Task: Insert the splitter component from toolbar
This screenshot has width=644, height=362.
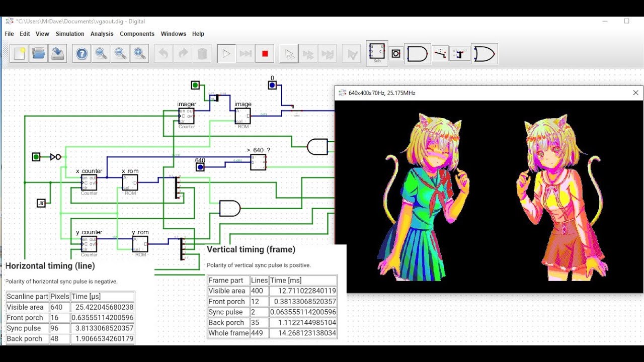Action: 459,53
